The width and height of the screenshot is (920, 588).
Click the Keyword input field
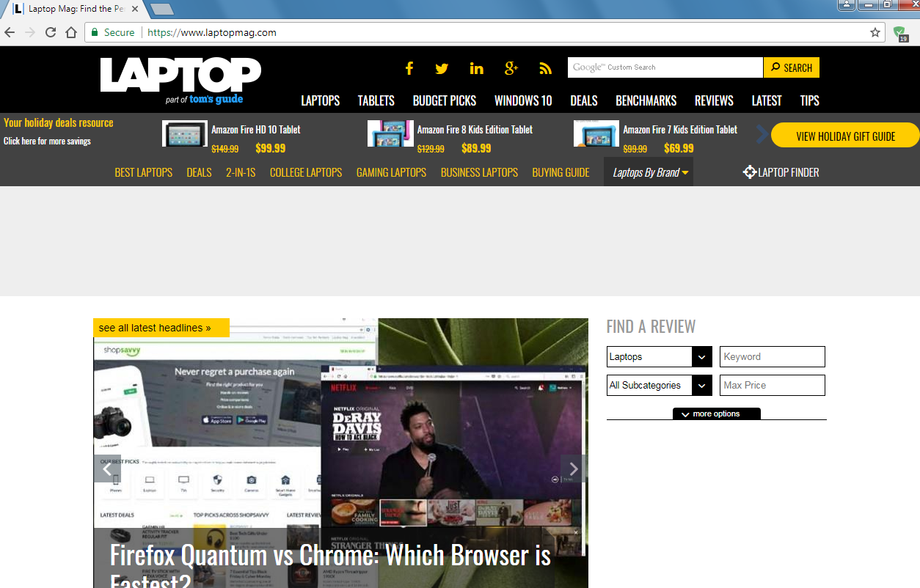[773, 357]
